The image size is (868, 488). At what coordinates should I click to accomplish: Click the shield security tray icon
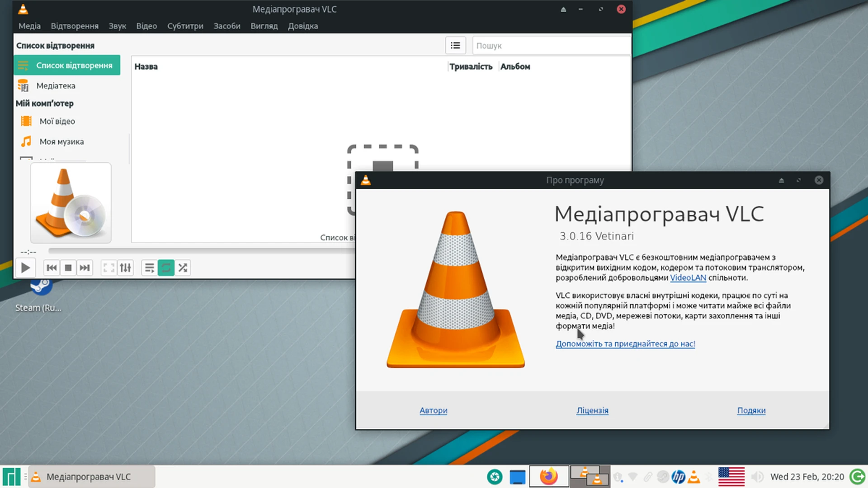618,477
